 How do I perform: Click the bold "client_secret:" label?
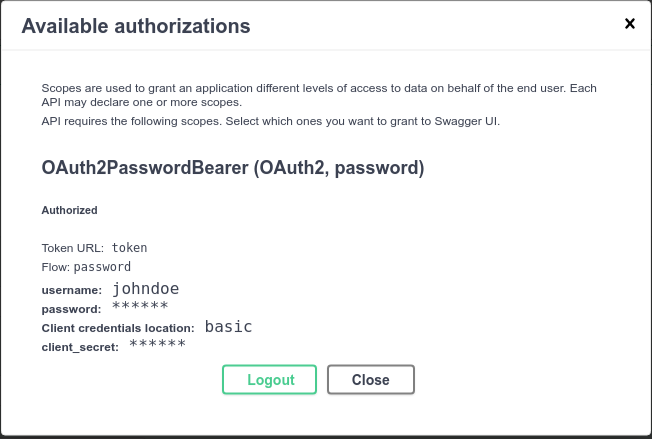pyautogui.click(x=80, y=347)
